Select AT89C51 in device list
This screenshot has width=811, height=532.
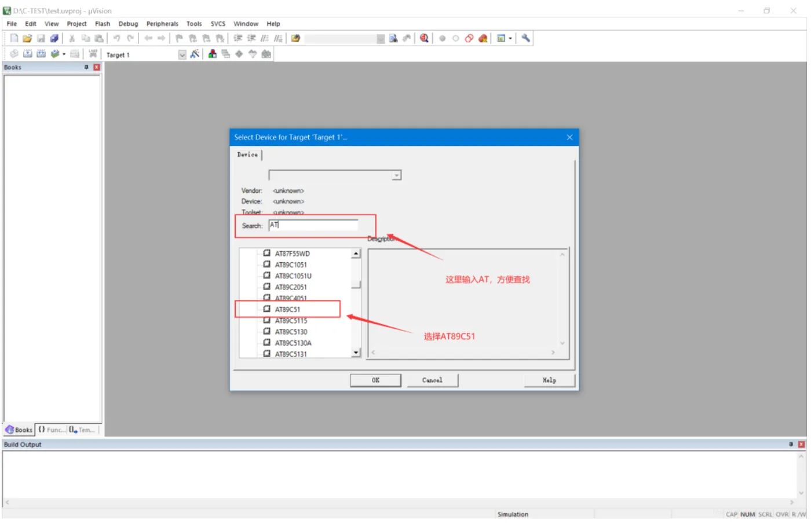[287, 309]
